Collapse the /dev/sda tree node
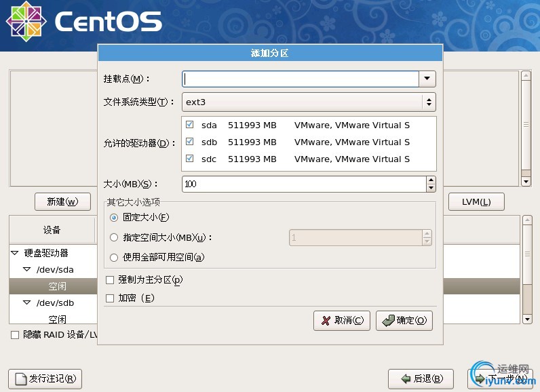Image resolution: width=540 pixels, height=392 pixels. coord(26,269)
